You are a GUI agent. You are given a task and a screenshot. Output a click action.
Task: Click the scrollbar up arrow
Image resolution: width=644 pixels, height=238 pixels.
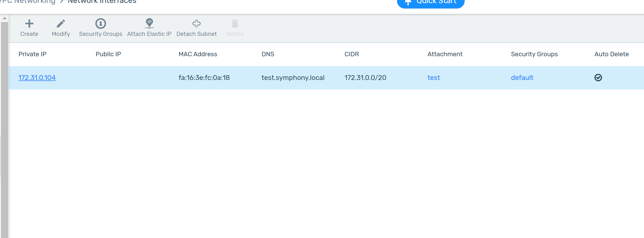point(5,18)
